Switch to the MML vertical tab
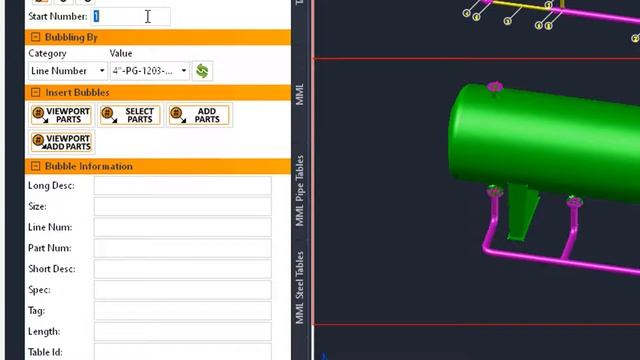 pos(300,94)
